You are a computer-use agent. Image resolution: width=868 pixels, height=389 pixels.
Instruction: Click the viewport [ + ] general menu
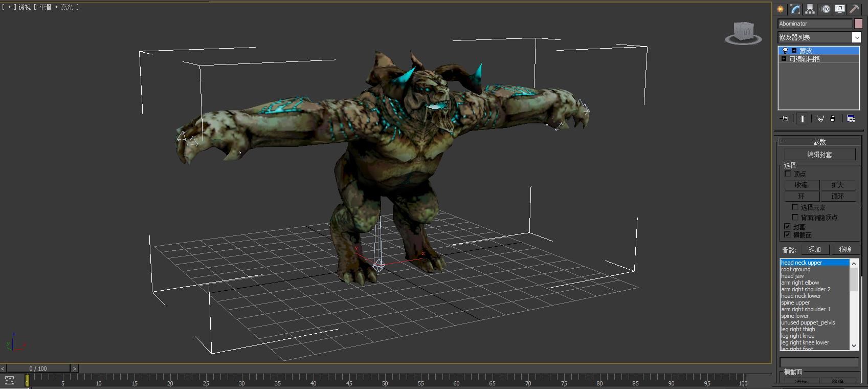pyautogui.click(x=9, y=8)
